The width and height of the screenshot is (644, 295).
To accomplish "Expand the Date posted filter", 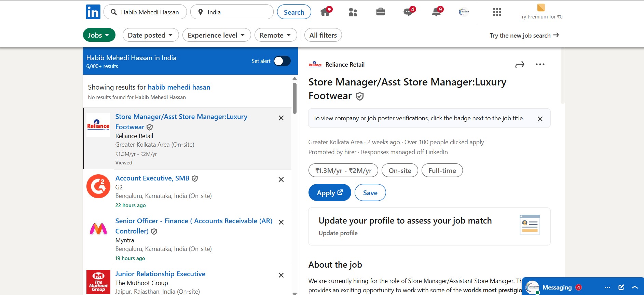I will (150, 35).
